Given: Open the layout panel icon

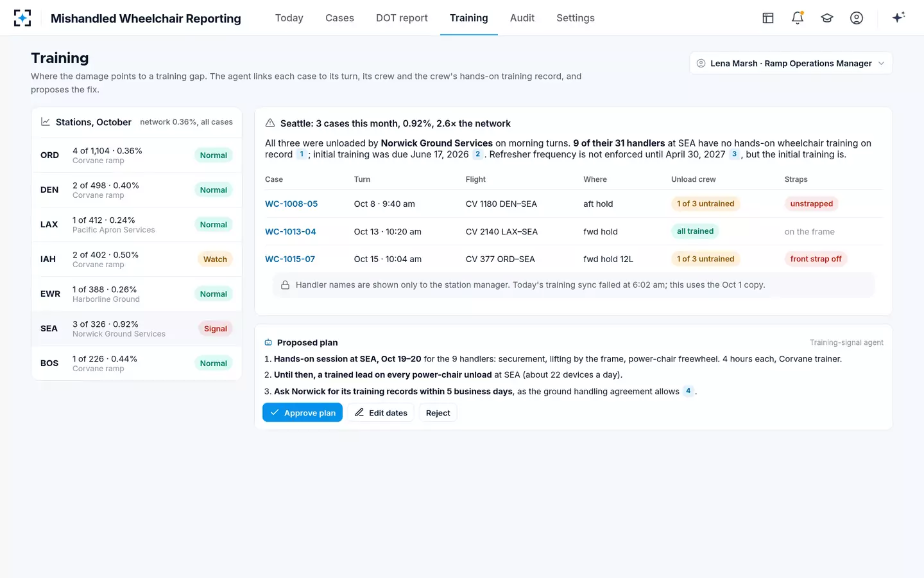Looking at the screenshot, I should (x=768, y=18).
